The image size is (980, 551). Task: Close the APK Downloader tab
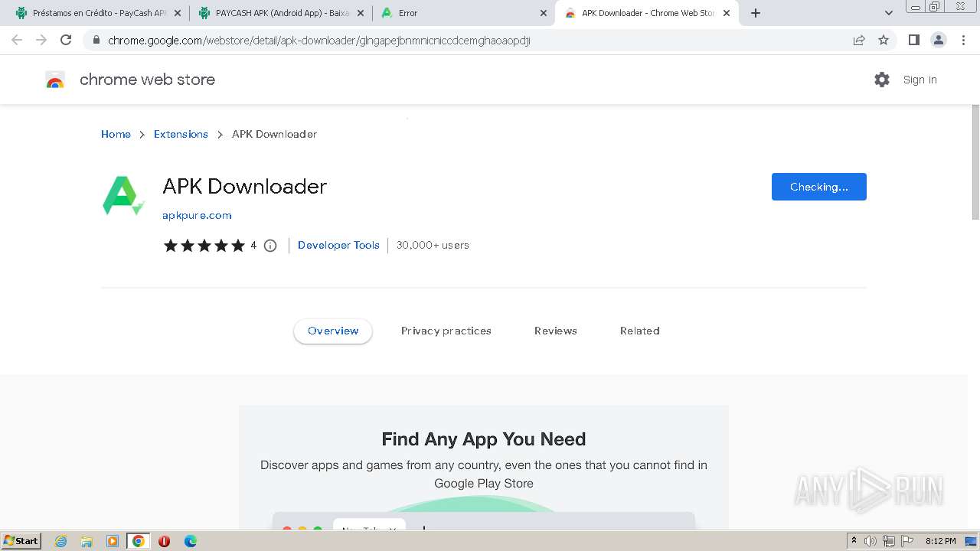pyautogui.click(x=727, y=13)
